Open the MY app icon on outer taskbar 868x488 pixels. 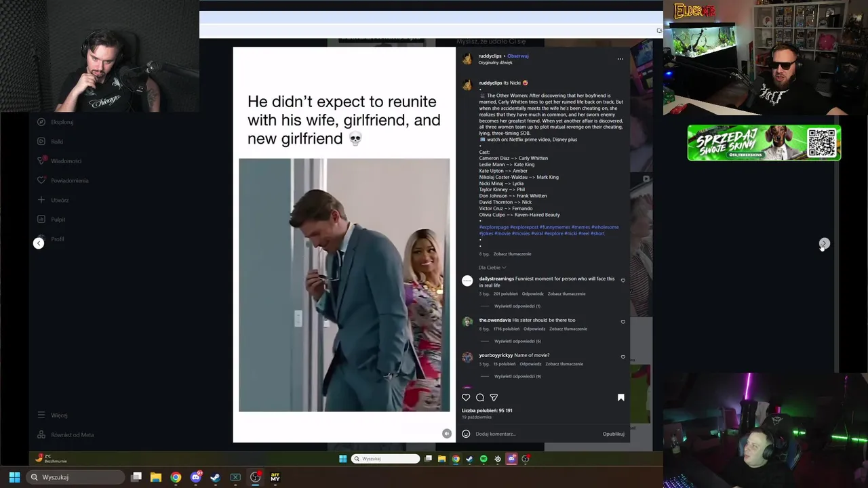275,477
